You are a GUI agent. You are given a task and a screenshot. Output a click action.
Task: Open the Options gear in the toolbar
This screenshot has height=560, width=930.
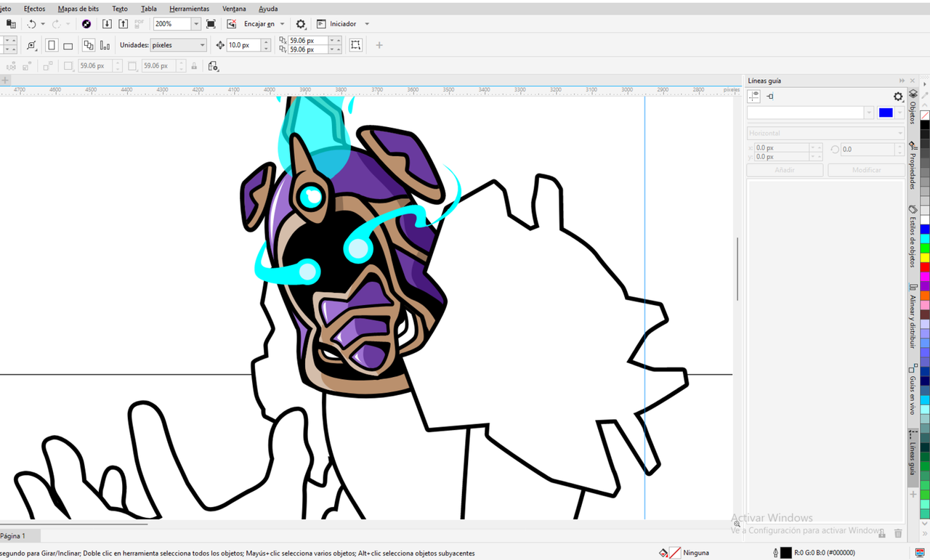coord(301,24)
